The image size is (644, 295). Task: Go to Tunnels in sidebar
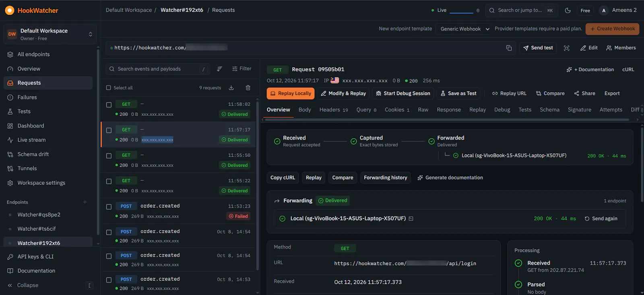(x=48, y=168)
